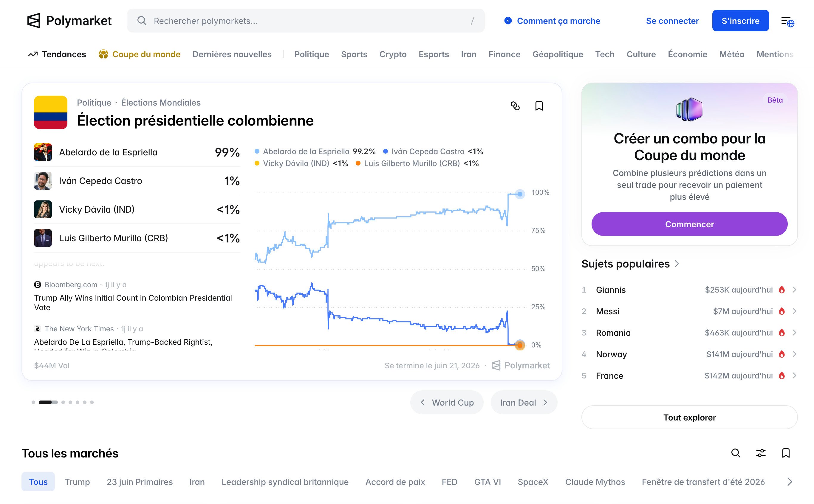Select the 23 juin Primaires chip
Image resolution: width=814 pixels, height=504 pixels.
[140, 482]
